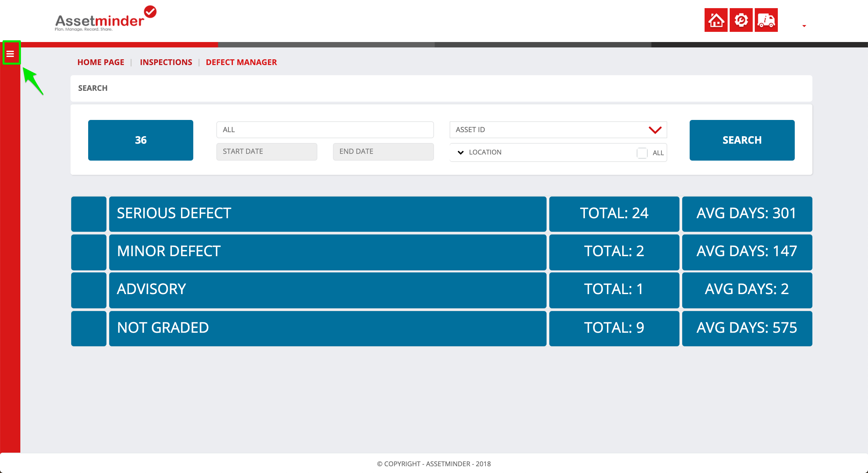
Task: Open the INSPECTIONS breadcrumb link
Action: coord(166,62)
